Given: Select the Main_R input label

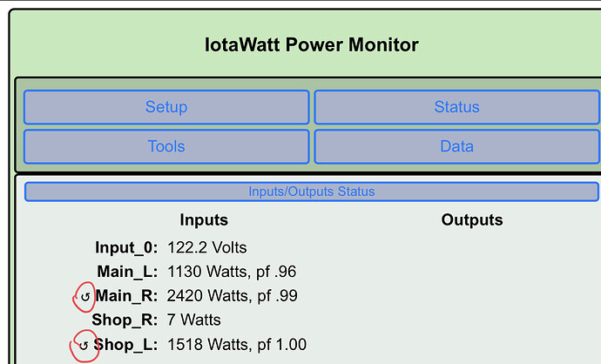Looking at the screenshot, I should click(126, 296).
